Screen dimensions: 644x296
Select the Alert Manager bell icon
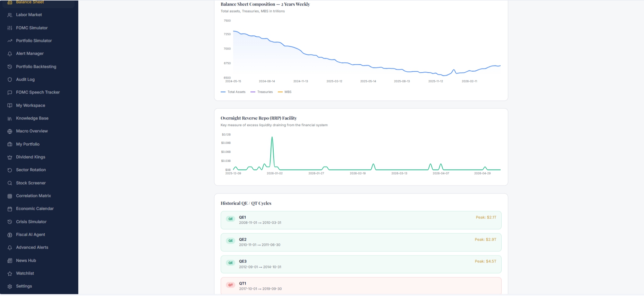click(x=10, y=54)
